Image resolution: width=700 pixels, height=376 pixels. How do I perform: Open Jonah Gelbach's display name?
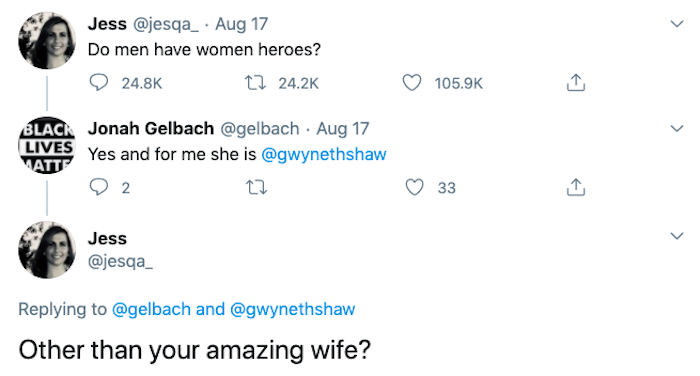pyautogui.click(x=151, y=129)
